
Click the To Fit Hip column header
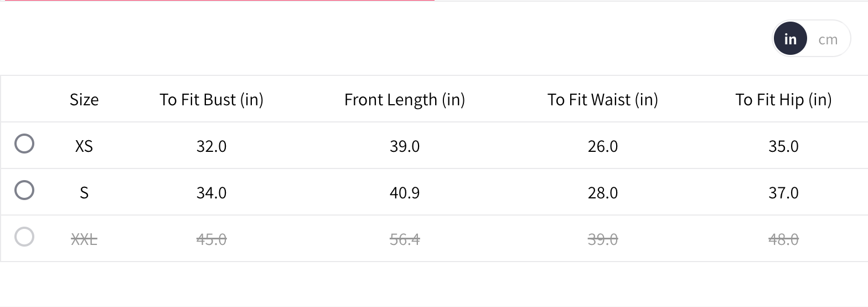pos(783,100)
